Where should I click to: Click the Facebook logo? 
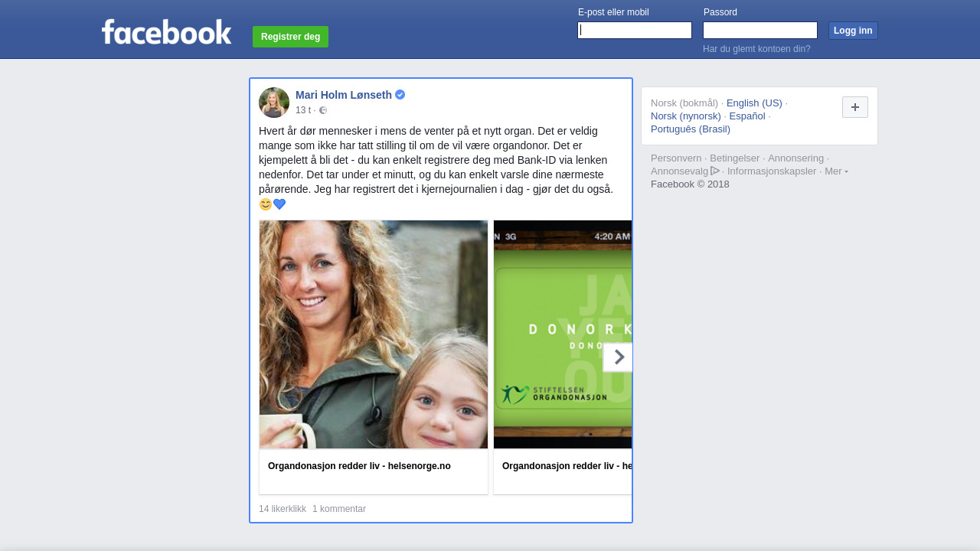click(166, 31)
